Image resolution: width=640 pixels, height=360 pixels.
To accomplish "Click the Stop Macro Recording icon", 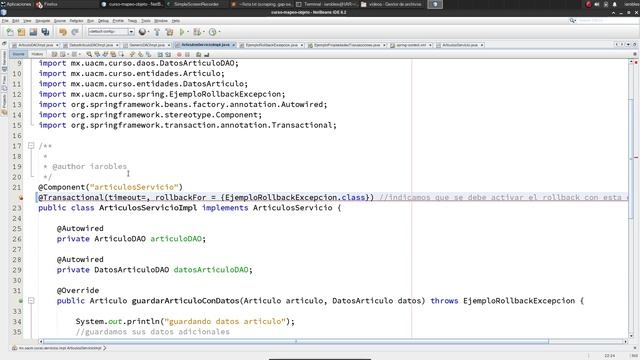I will (187, 54).
